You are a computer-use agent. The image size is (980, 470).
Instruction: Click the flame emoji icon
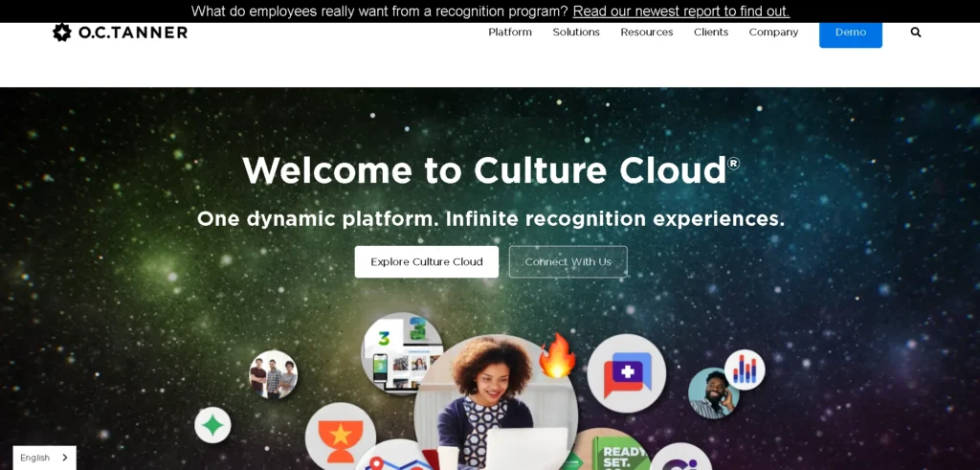[556, 356]
